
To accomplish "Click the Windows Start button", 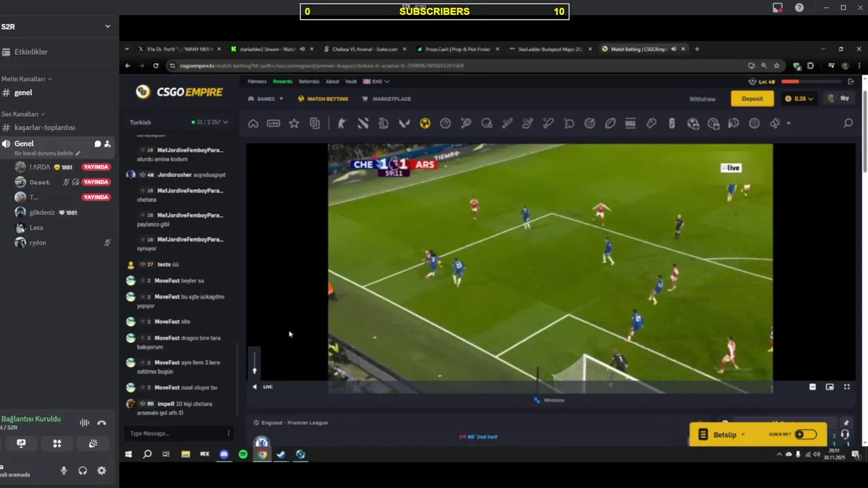I will [x=128, y=454].
